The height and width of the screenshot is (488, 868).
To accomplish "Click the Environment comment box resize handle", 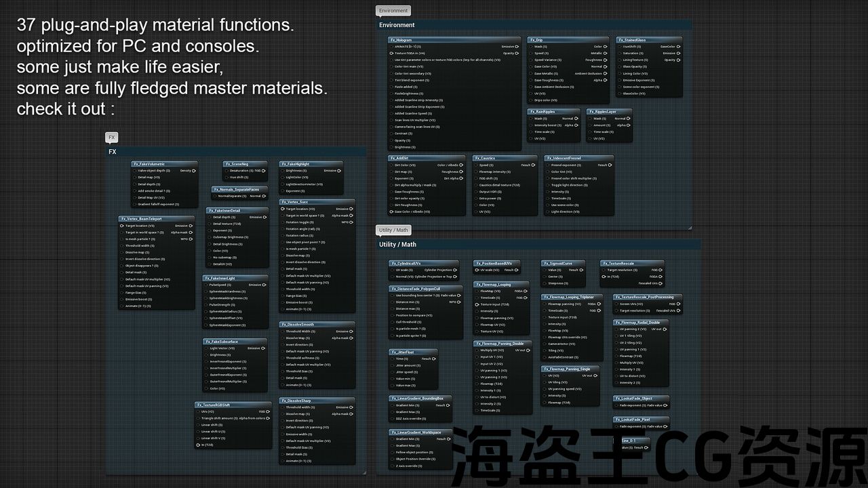I will [689, 227].
